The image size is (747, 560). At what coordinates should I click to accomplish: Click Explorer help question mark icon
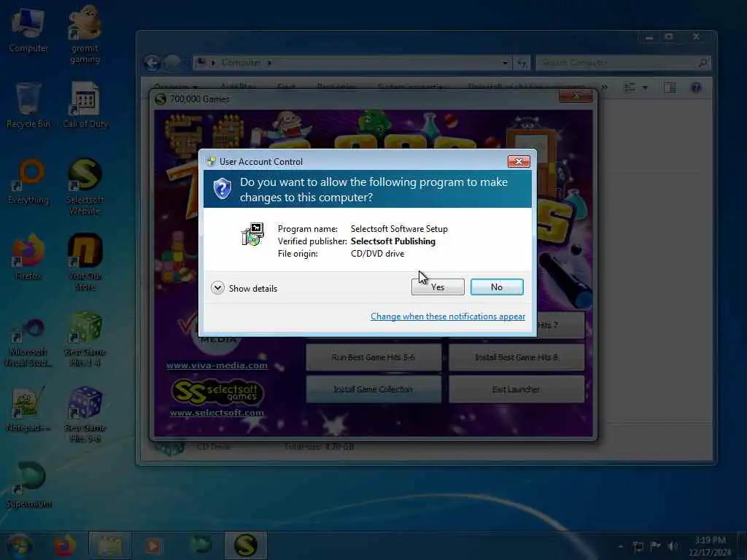coord(696,87)
